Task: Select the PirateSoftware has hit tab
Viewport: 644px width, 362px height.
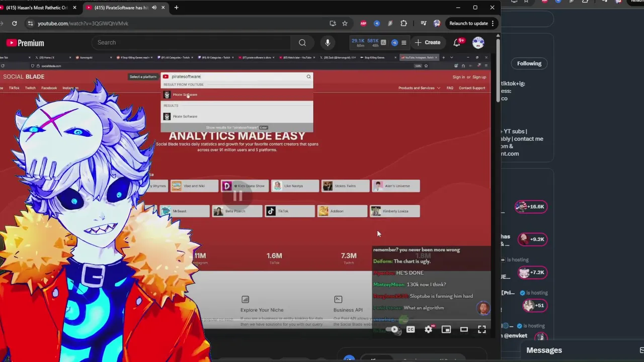Action: coord(121,8)
